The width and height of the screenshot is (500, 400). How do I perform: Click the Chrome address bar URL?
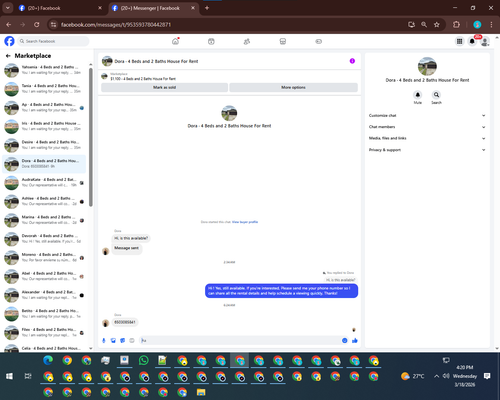click(116, 25)
